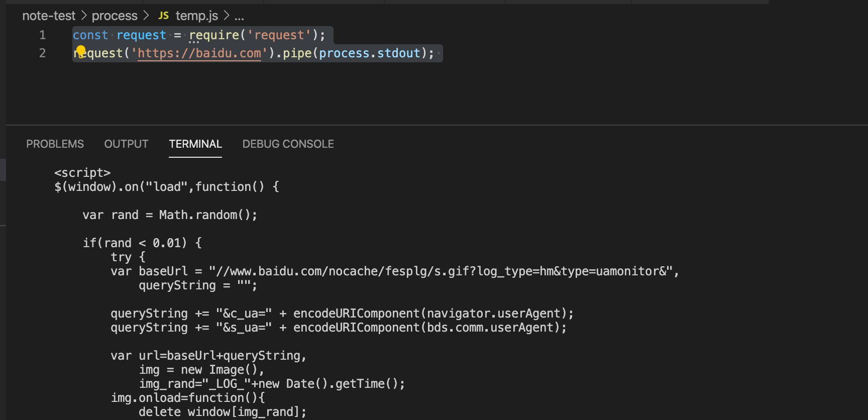Click the '$(window).on("load"' terminal line

pyautogui.click(x=167, y=187)
